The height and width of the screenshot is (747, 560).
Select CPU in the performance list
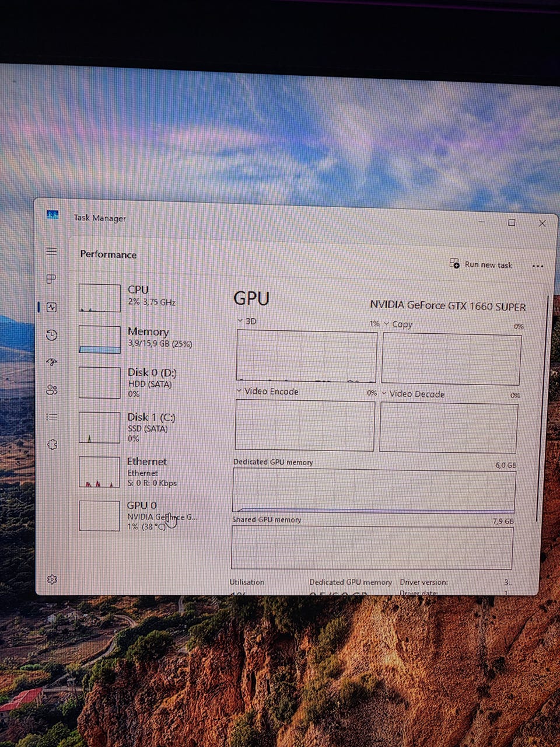point(139,297)
